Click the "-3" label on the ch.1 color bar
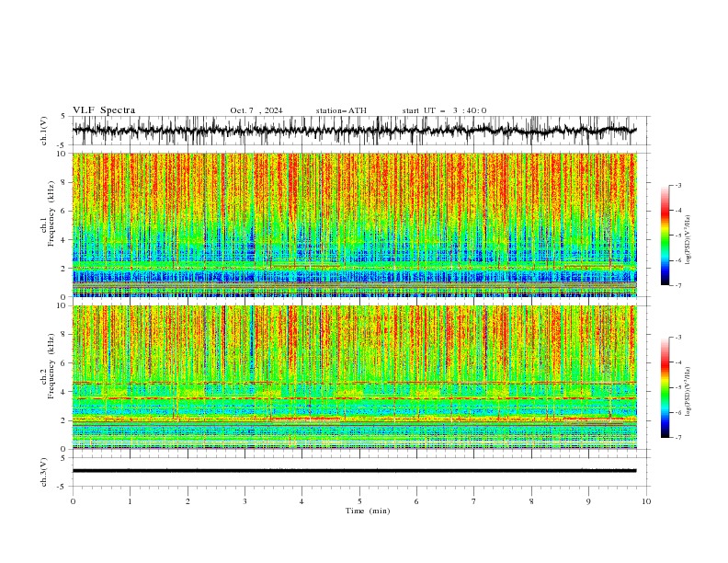The height and width of the screenshot is (563, 728). (x=678, y=185)
